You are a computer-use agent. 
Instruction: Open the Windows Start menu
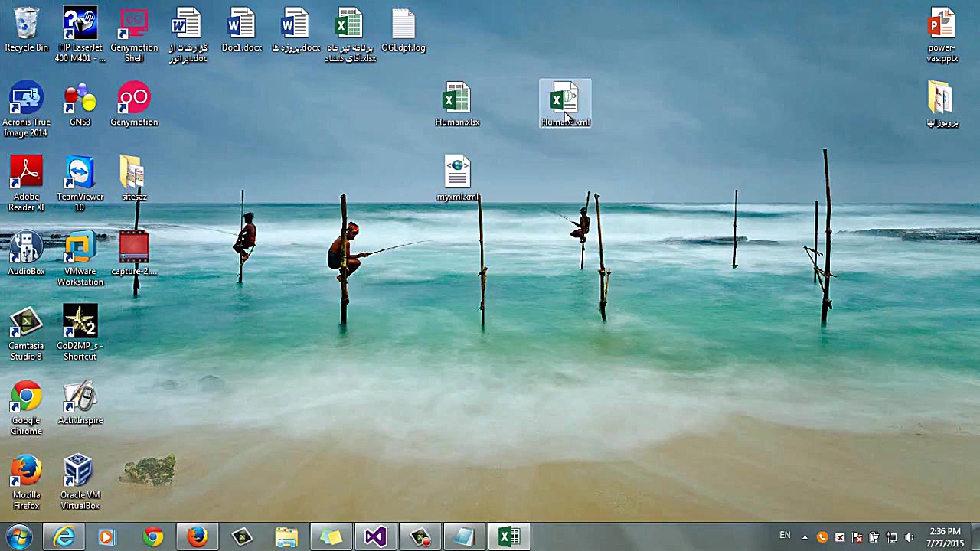click(x=18, y=537)
